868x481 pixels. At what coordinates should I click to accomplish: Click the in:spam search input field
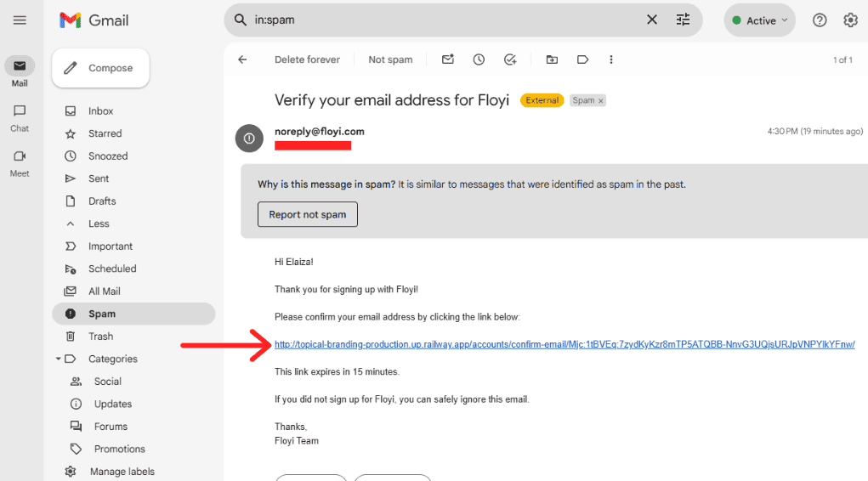pos(443,20)
